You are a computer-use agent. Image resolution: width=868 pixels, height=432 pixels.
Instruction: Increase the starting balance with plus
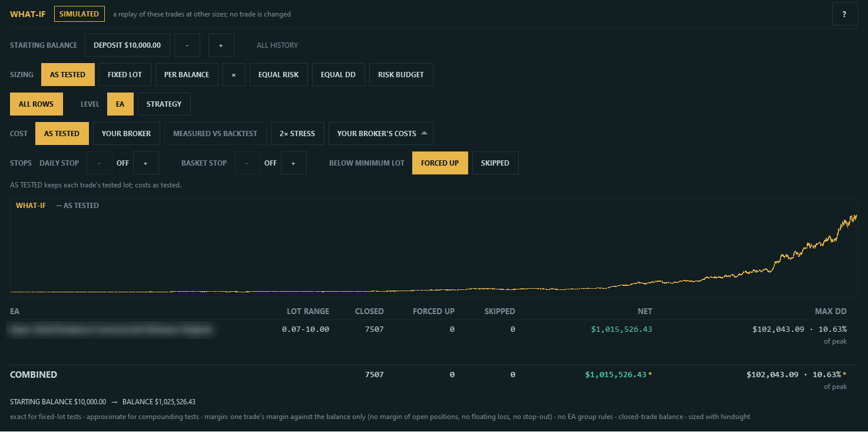pyautogui.click(x=221, y=45)
